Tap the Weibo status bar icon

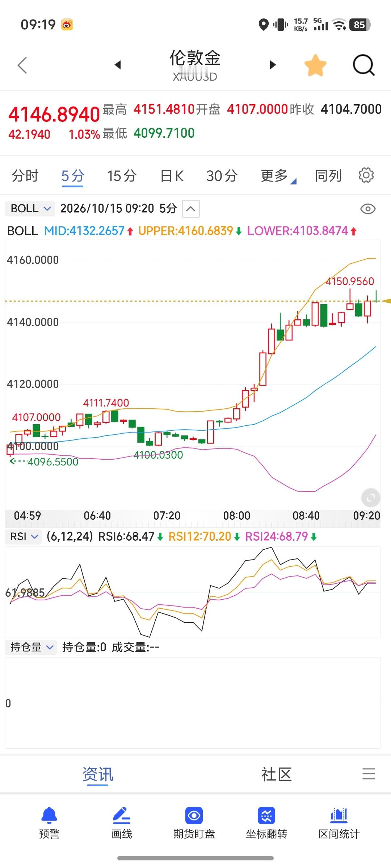(67, 25)
